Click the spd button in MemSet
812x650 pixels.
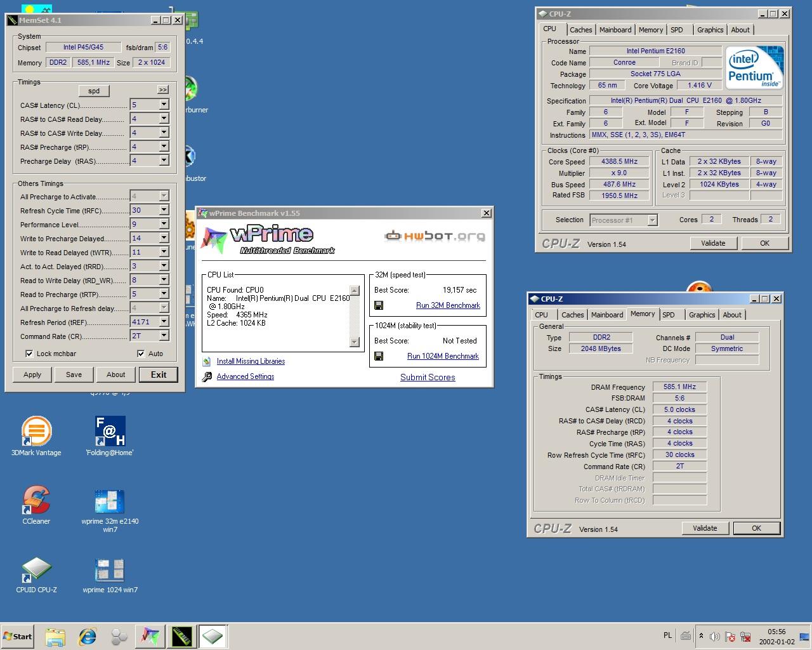click(x=94, y=91)
